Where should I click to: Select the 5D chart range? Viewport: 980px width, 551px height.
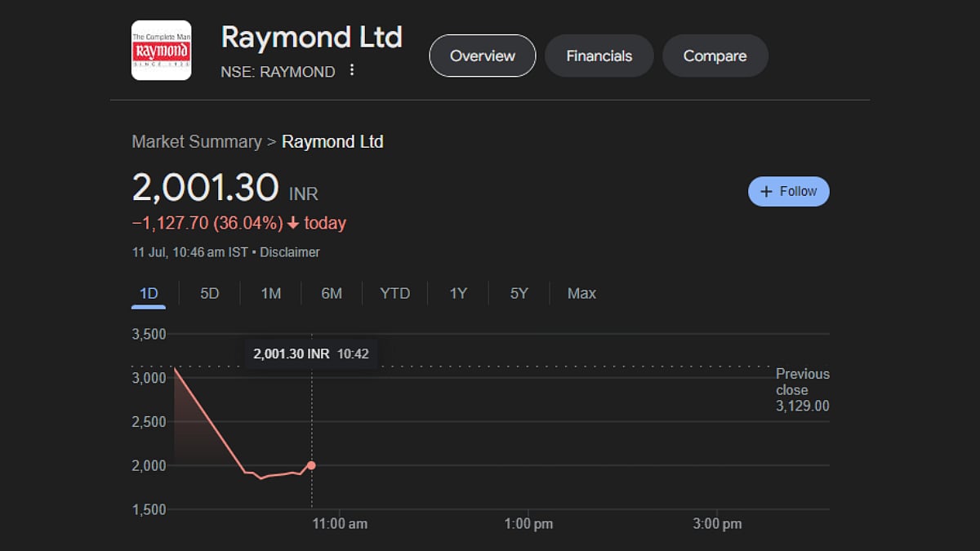click(208, 293)
